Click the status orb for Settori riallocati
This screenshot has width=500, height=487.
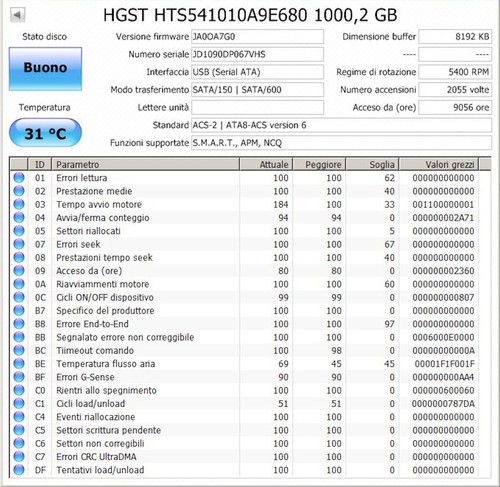click(19, 231)
